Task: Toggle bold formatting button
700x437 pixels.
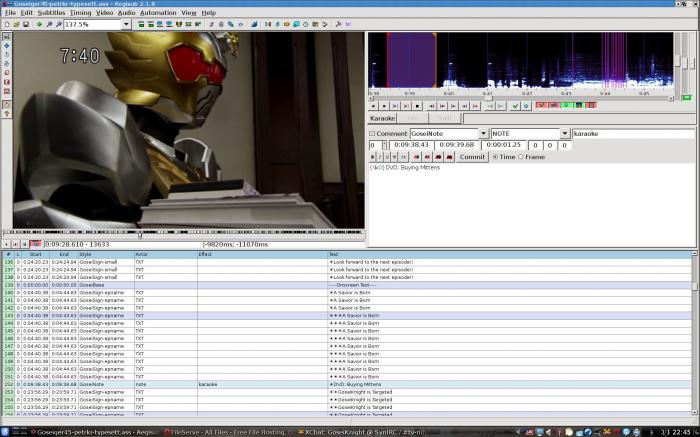Action: [x=373, y=157]
